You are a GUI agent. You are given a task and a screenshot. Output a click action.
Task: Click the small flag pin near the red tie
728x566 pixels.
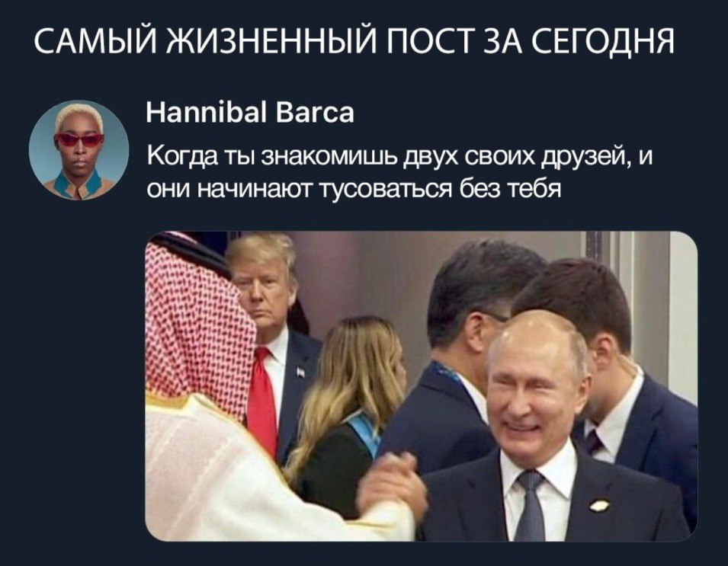click(301, 372)
